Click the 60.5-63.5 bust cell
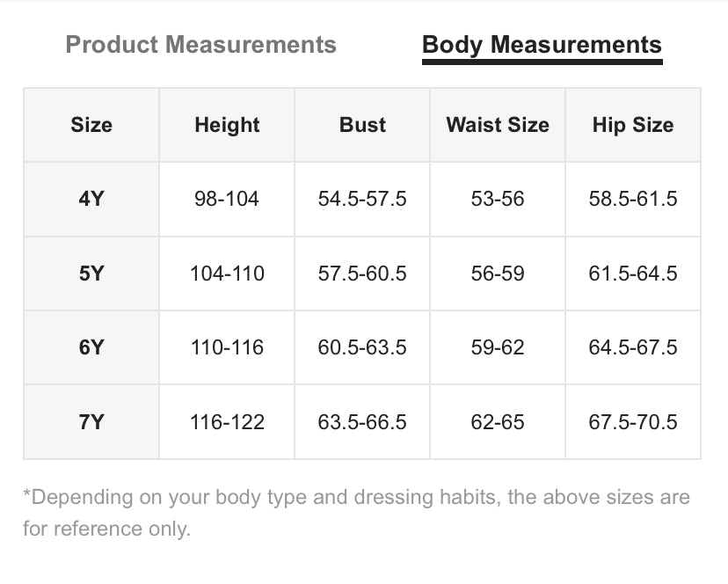Image resolution: width=728 pixels, height=584 pixels. (362, 347)
